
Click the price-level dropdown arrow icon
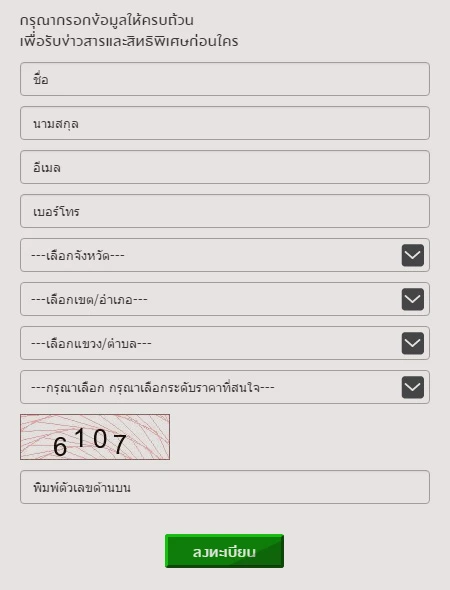413,387
